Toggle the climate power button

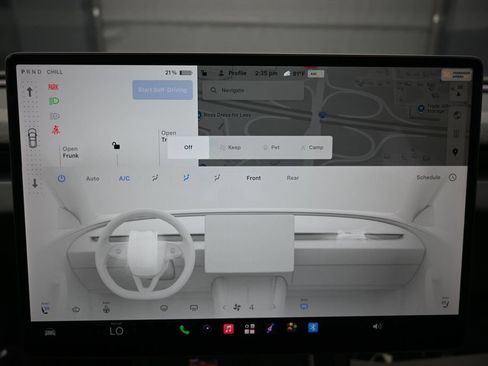click(x=61, y=178)
